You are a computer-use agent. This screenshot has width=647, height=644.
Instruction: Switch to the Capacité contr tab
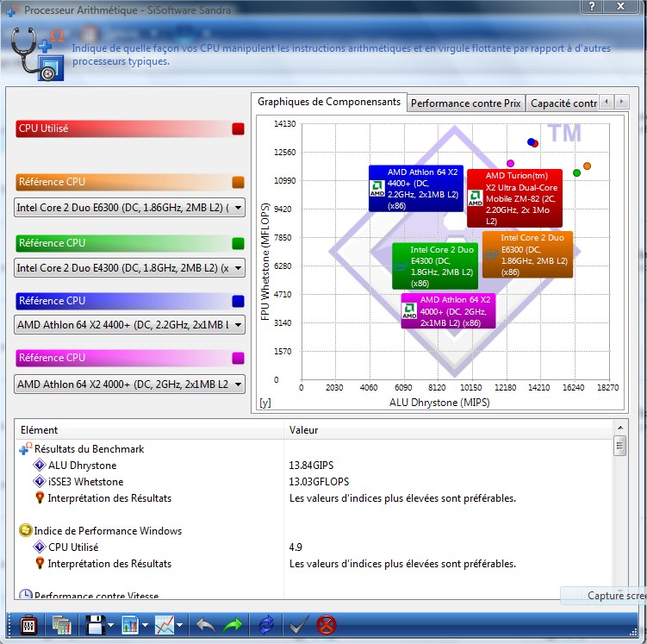[x=563, y=103]
